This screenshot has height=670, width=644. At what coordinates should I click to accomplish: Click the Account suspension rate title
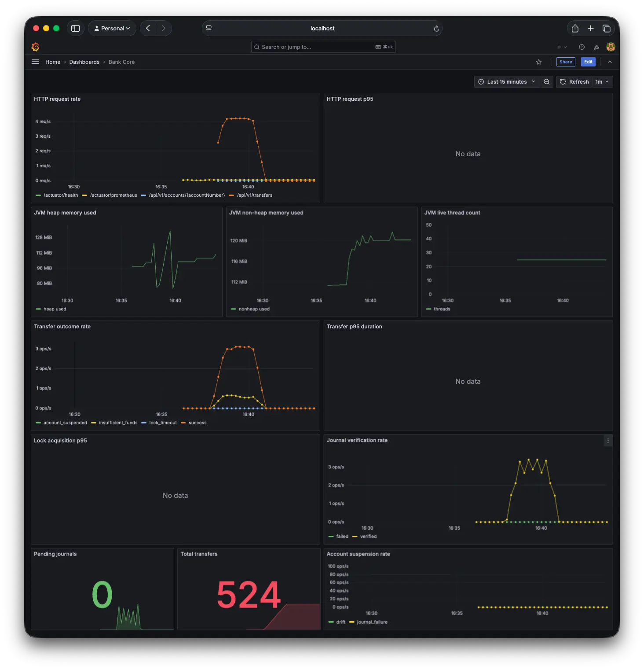click(x=358, y=554)
